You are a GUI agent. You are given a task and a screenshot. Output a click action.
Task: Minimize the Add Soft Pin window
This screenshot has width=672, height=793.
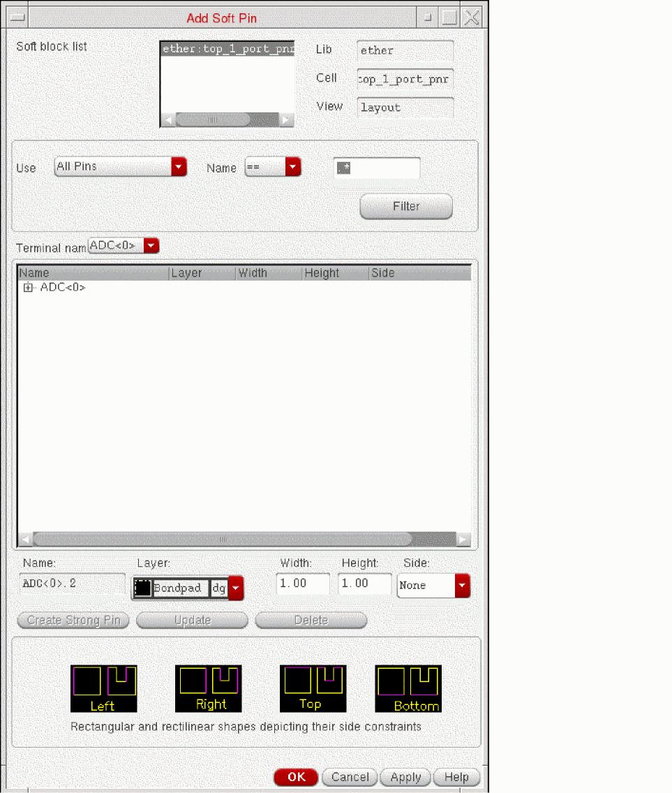pos(428,17)
